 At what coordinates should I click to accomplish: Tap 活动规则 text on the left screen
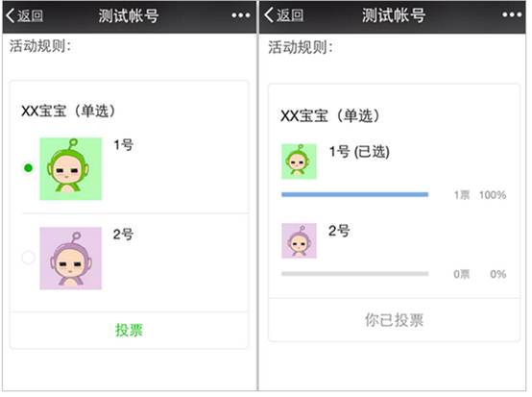40,46
